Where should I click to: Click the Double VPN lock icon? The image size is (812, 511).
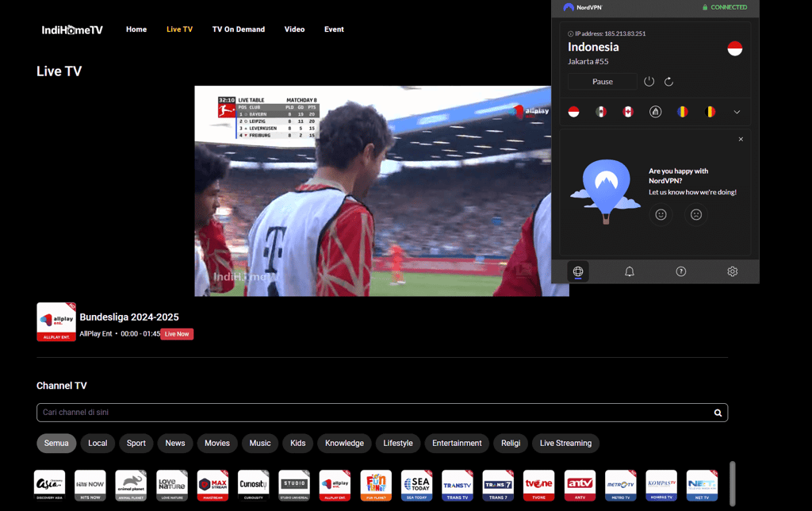pyautogui.click(x=655, y=111)
